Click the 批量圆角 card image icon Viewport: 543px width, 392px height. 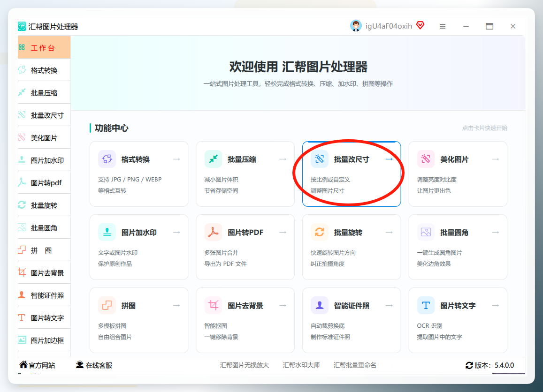[x=426, y=232]
